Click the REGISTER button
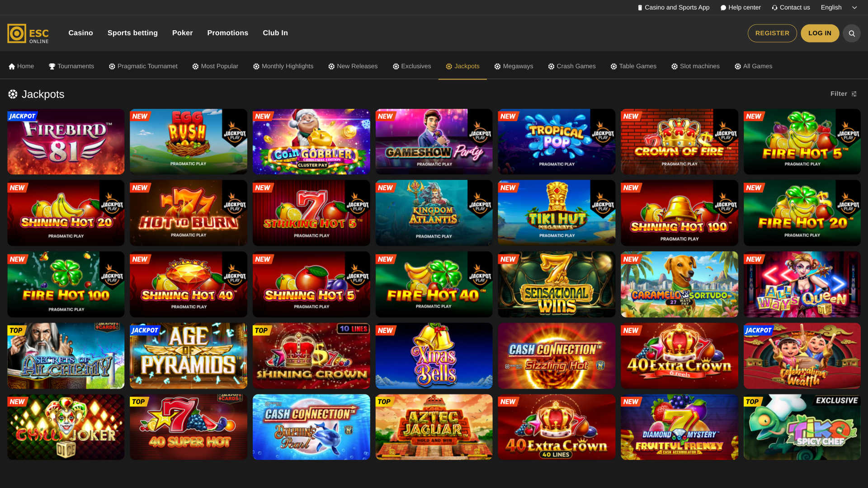The height and width of the screenshot is (488, 868). [772, 33]
